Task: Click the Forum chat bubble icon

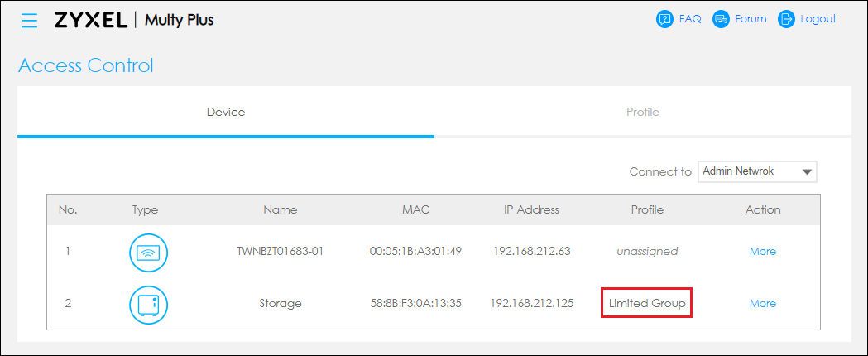Action: (x=721, y=19)
